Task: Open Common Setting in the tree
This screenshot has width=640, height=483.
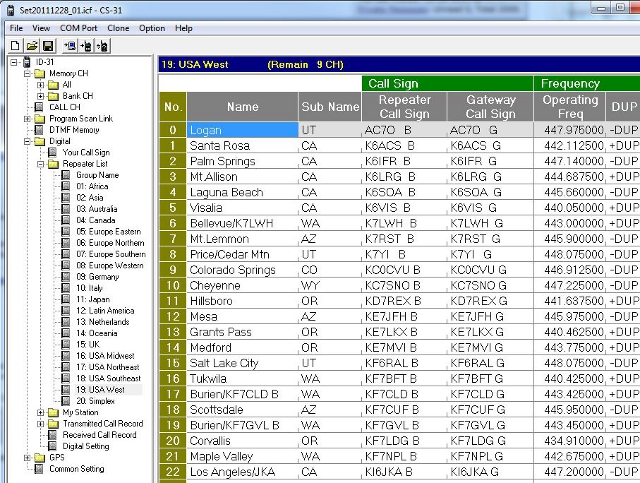Action: point(76,468)
